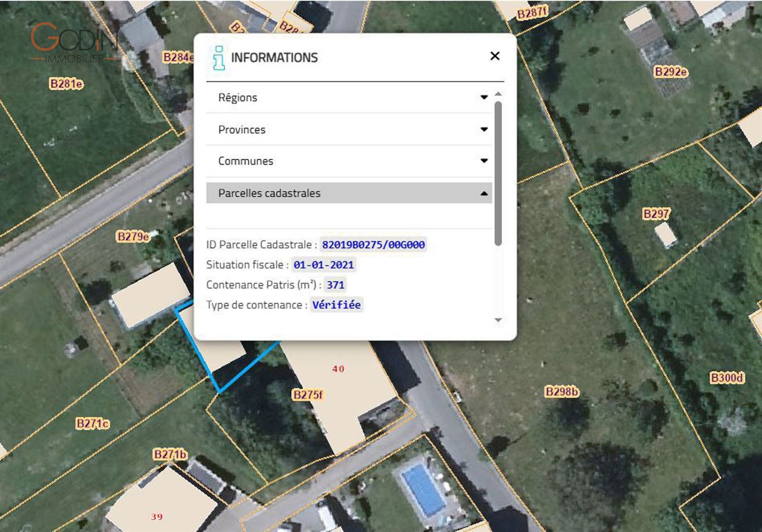Click the Parcelles cadastrales up arrow

(484, 193)
